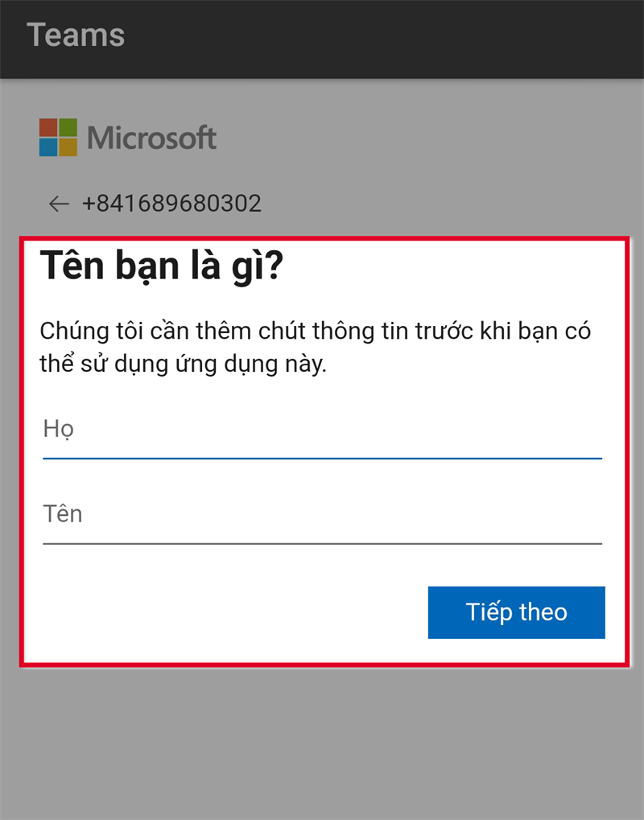This screenshot has width=644, height=820.
Task: Click the phone number +841689680302
Action: click(171, 204)
